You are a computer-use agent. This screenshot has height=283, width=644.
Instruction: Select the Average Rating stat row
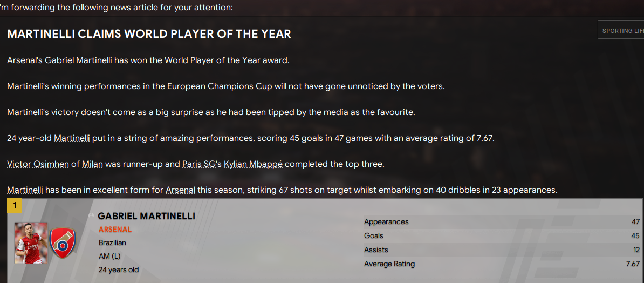[502, 264]
